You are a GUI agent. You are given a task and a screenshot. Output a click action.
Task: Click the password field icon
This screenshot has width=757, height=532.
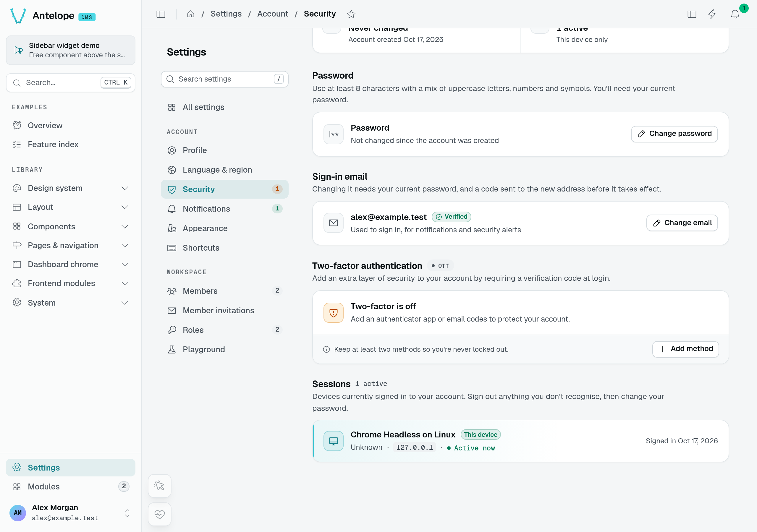point(333,134)
